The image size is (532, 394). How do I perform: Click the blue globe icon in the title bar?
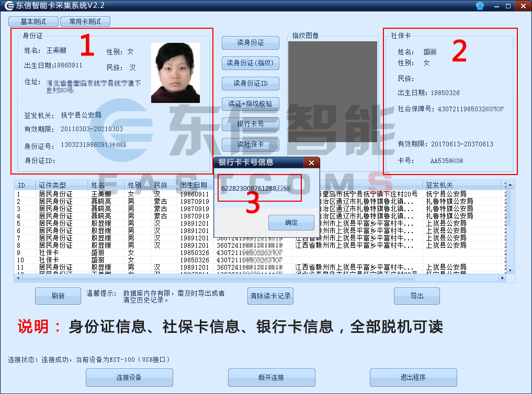tap(480, 6)
